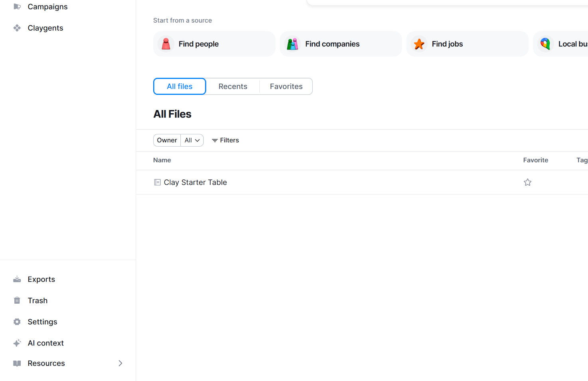Image resolution: width=588 pixels, height=381 pixels.
Task: Sort by the Name column header
Action: (x=162, y=160)
